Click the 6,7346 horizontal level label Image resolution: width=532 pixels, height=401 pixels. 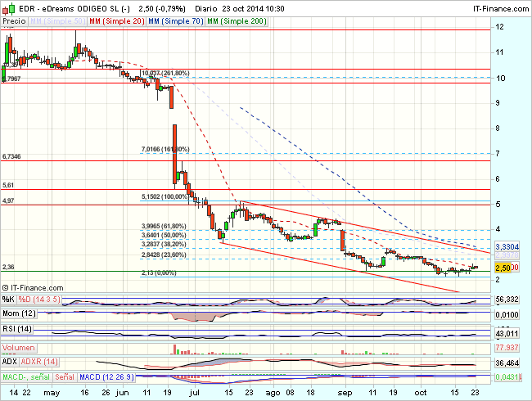[x=11, y=156]
